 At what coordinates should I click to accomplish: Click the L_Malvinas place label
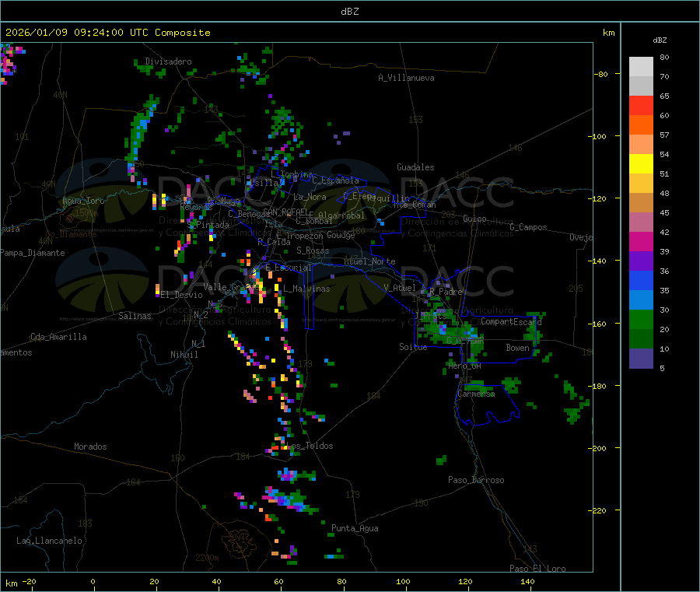(306, 289)
